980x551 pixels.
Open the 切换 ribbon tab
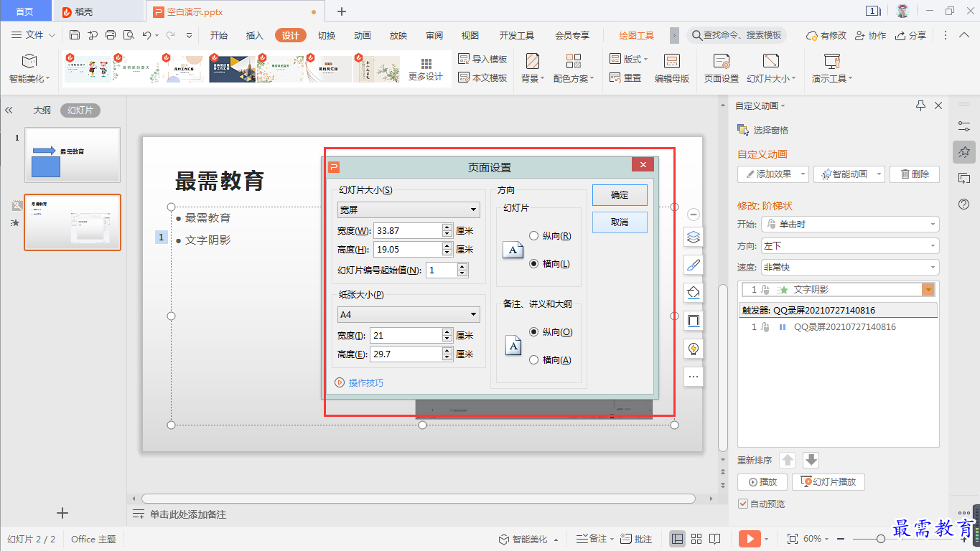(x=327, y=35)
